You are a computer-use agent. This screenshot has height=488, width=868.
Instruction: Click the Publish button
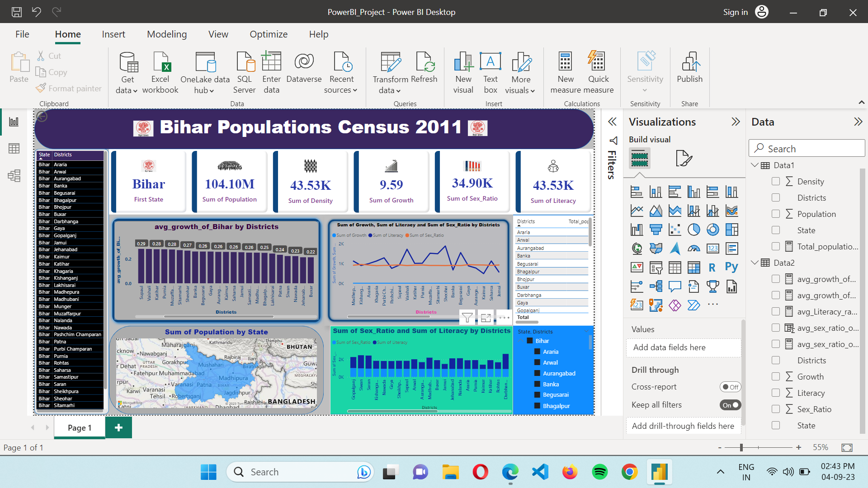point(689,72)
